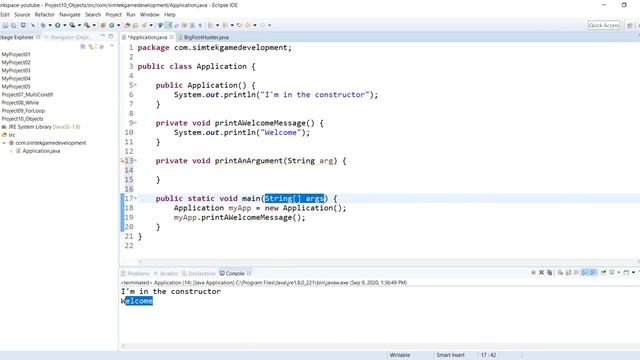Open the Source menu
This screenshot has width=640, height=360.
tap(22, 14)
